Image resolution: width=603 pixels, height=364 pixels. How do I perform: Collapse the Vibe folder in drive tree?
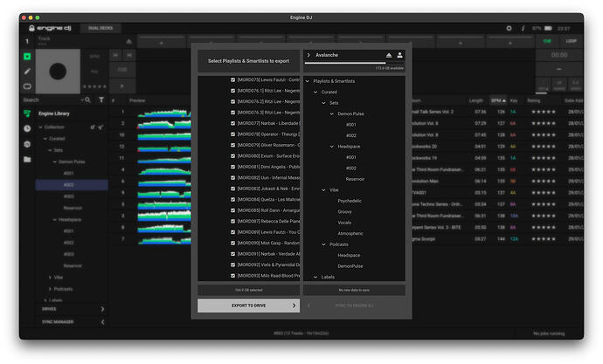click(323, 189)
